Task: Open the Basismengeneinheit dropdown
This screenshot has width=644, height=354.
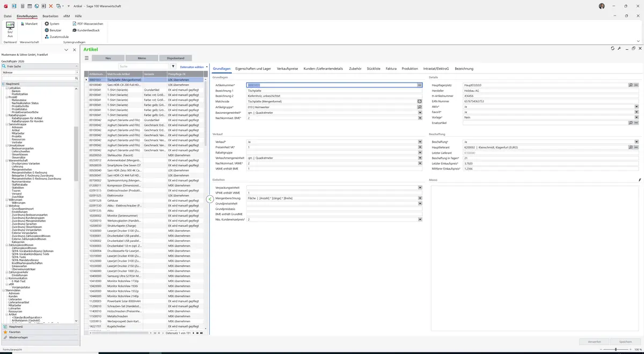Action: coord(420,112)
